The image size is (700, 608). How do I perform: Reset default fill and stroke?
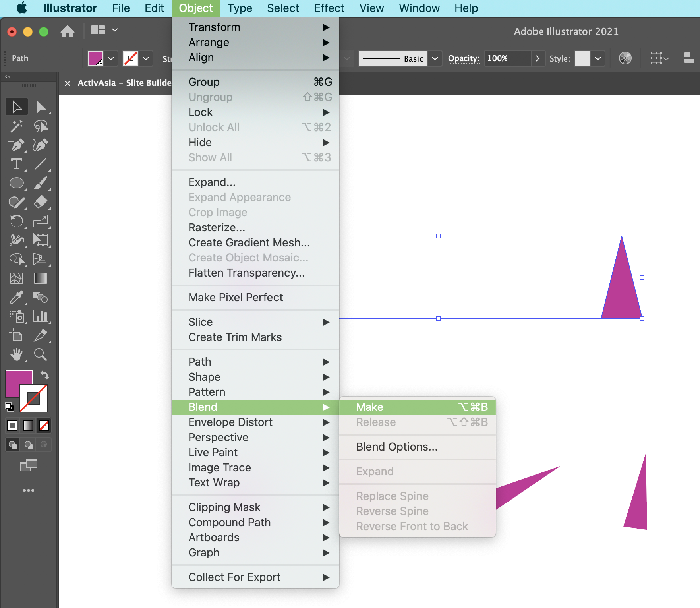point(10,407)
